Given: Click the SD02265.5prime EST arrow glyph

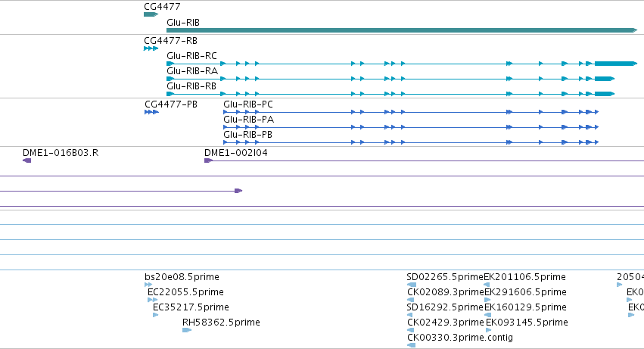Looking at the screenshot, I should click(x=412, y=285).
